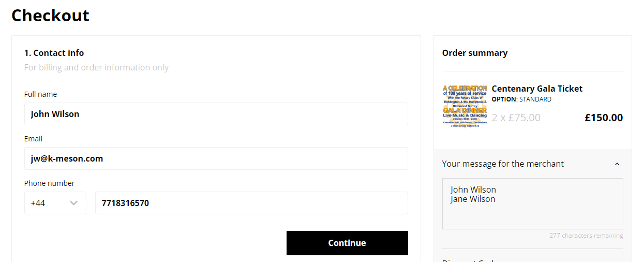Click the 'OPTION: STANDARD' label
The image size is (644, 262).
coord(521,99)
